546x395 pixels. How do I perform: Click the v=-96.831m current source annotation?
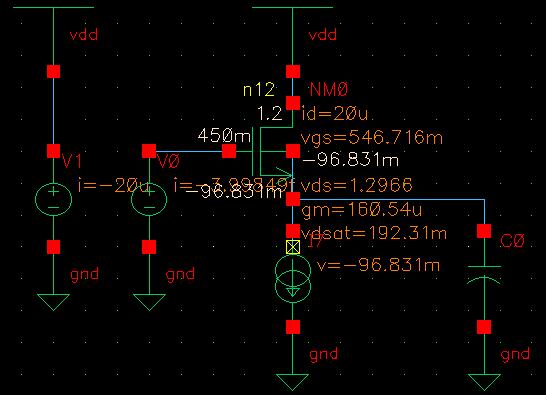pos(378,265)
